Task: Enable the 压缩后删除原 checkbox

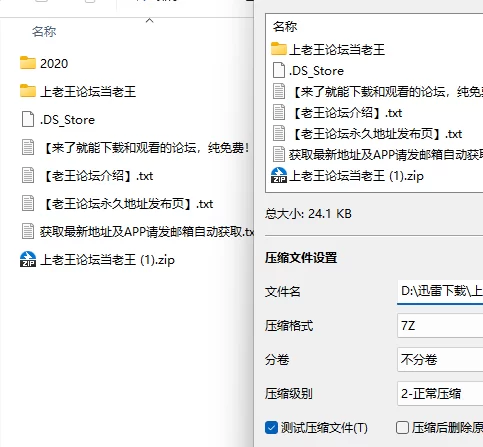Action: tap(402, 427)
